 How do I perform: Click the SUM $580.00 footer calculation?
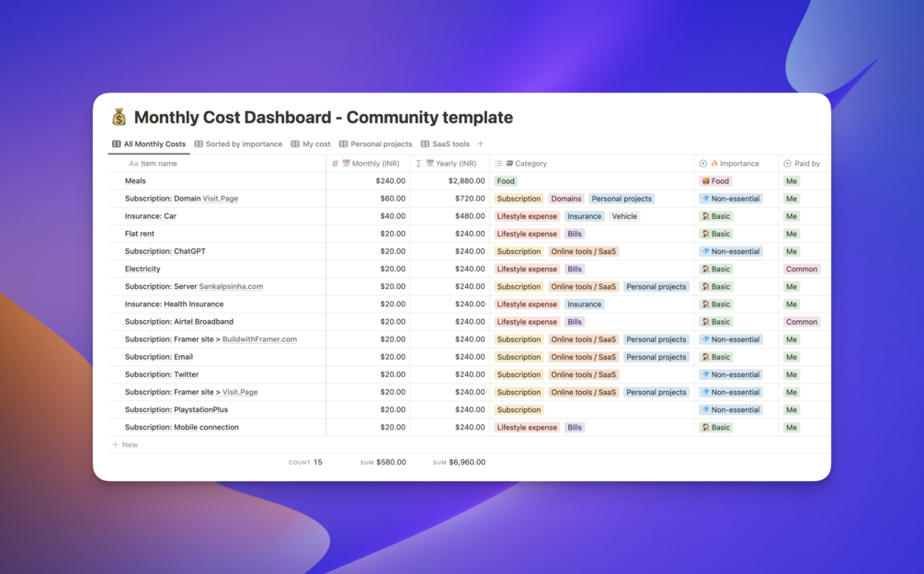(383, 463)
